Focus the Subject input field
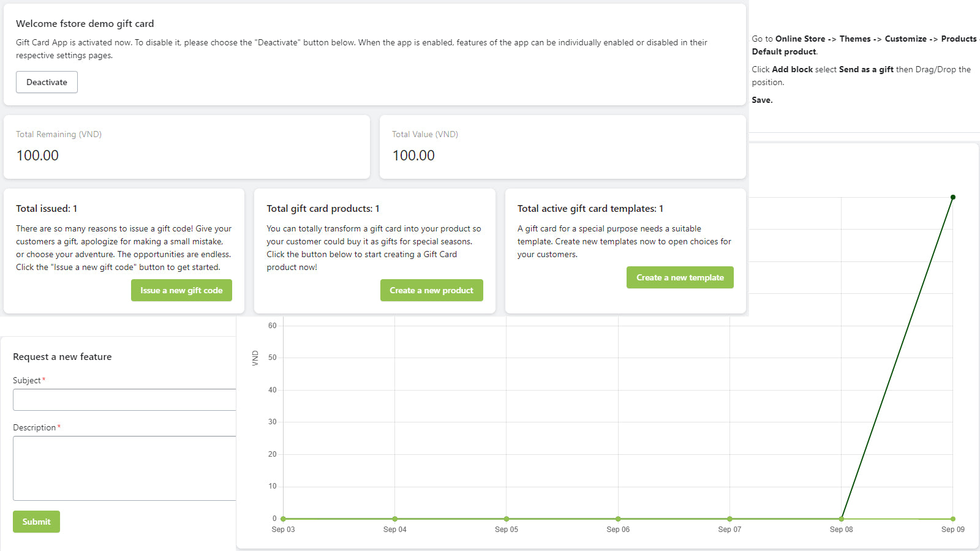Screen dimensions: 980x551 [124, 400]
